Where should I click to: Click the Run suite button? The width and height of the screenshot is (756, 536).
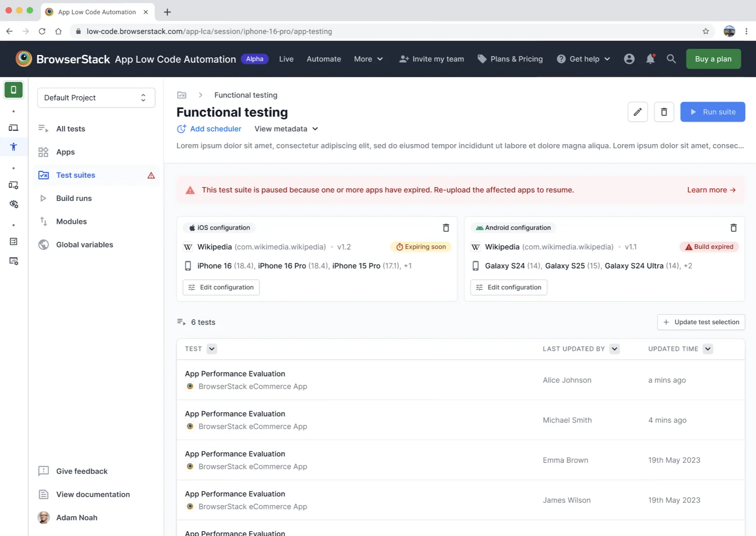tap(713, 112)
